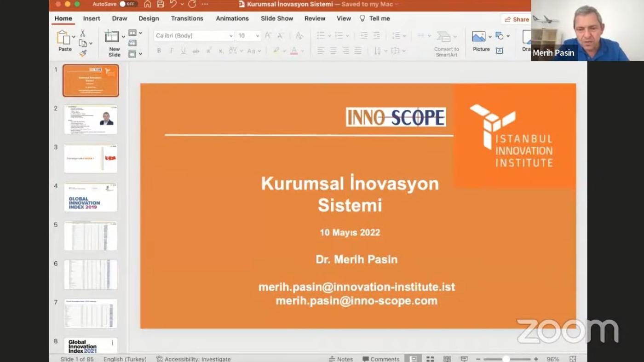Screen dimensions: 644x362
Task: Click the Home icon in title bar
Action: tap(148, 4)
